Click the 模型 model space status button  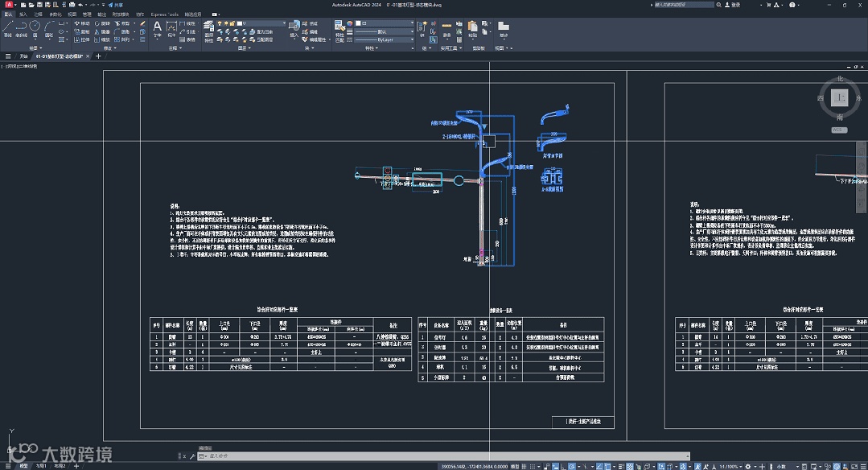click(514, 466)
